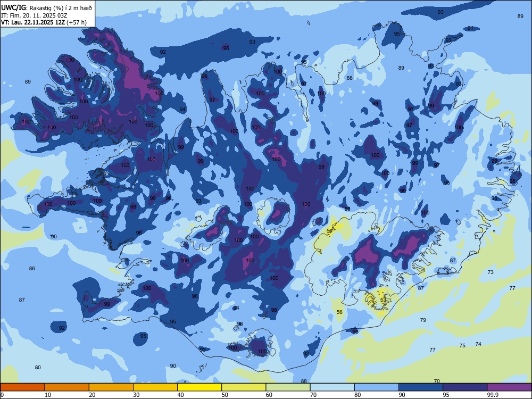Click the humidity value 79 on the map
The width and height of the screenshot is (532, 399).
pos(423,320)
